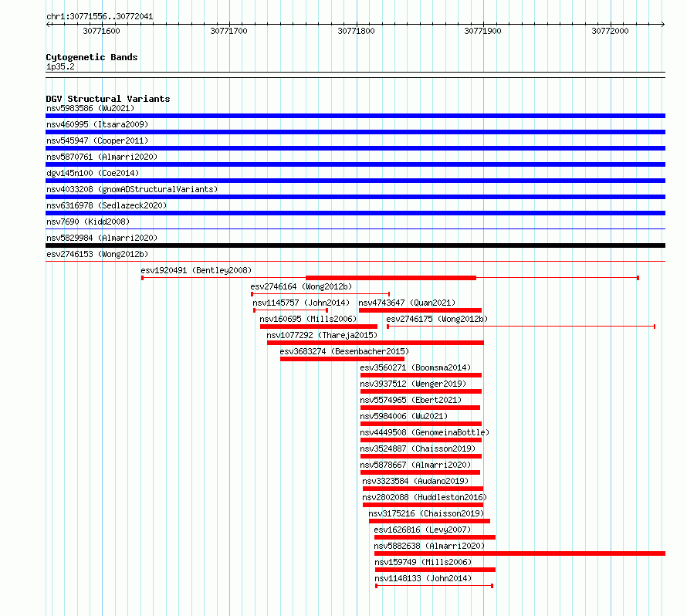The height and width of the screenshot is (616, 687).
Task: Click the blue bar under nsv5983586 (Wu2021)
Action: [x=355, y=116]
